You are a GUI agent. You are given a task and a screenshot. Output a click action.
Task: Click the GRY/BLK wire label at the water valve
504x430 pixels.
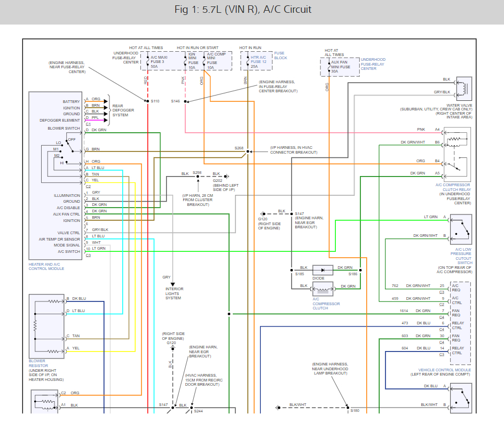442,92
